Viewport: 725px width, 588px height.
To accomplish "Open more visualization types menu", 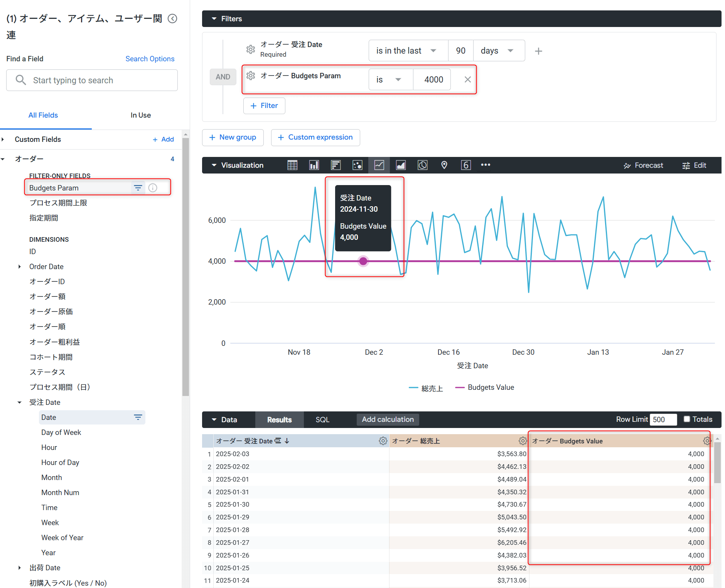I will click(x=486, y=165).
